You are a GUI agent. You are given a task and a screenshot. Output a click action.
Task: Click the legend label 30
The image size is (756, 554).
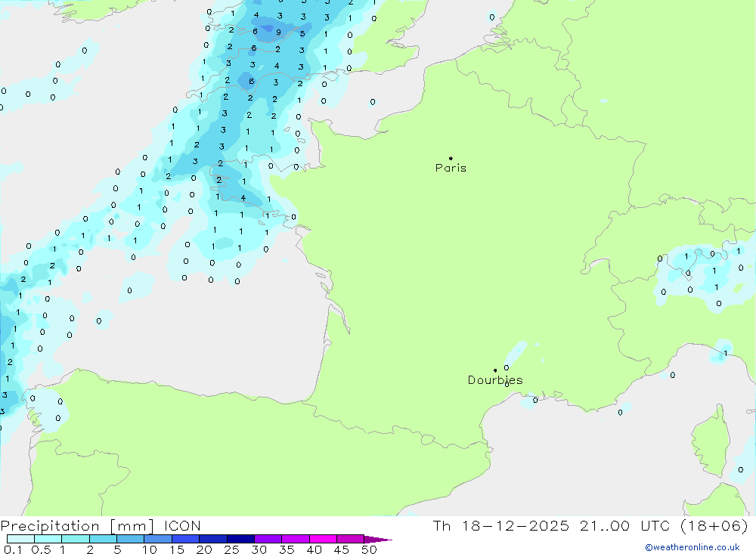(x=259, y=549)
